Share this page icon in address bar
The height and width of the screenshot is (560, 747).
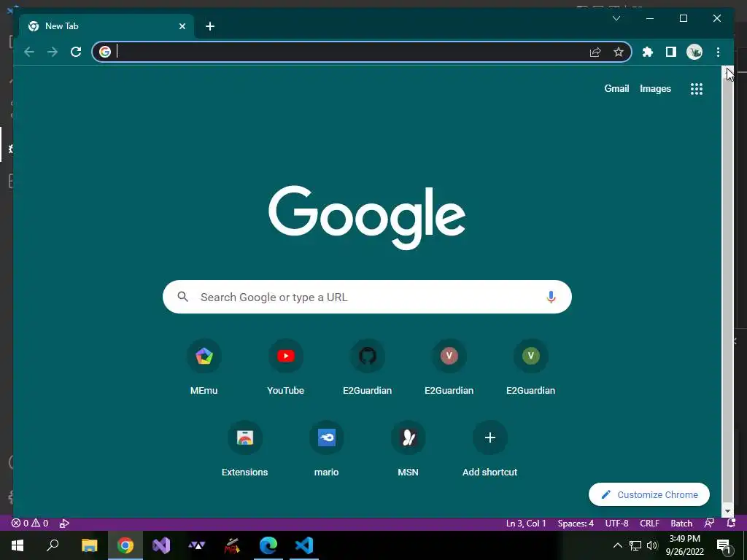[x=595, y=52]
